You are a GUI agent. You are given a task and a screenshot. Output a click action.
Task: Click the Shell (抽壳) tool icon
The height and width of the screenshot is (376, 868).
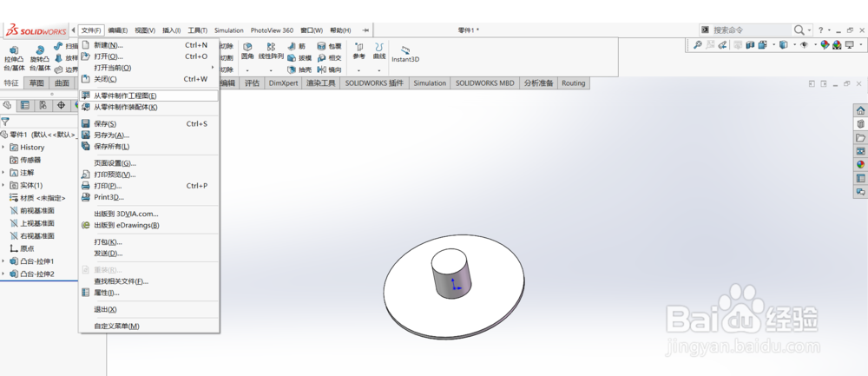(291, 69)
